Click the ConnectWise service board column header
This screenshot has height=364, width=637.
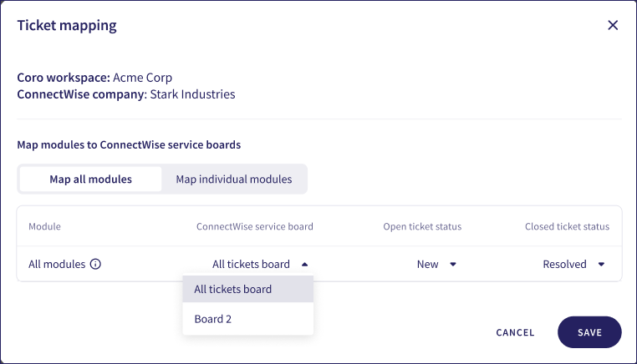click(x=255, y=226)
